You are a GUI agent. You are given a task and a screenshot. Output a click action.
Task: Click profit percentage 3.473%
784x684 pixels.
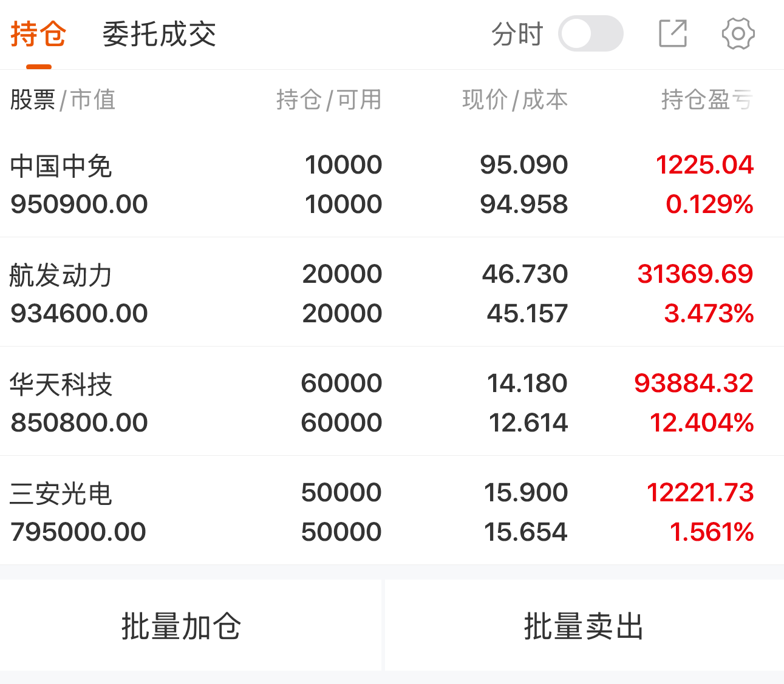tap(709, 313)
